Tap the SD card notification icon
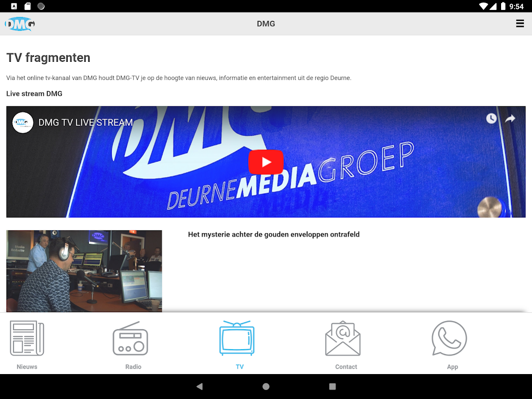 28,6
